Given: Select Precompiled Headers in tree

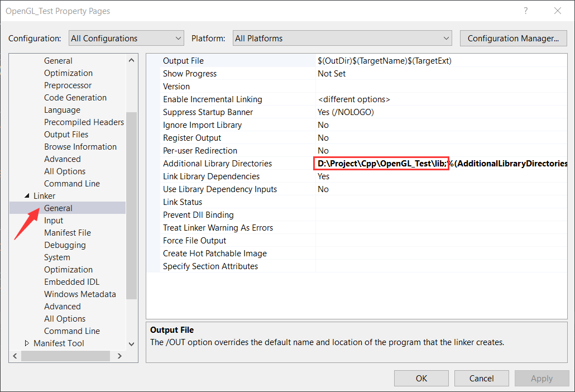Looking at the screenshot, I should 84,122.
